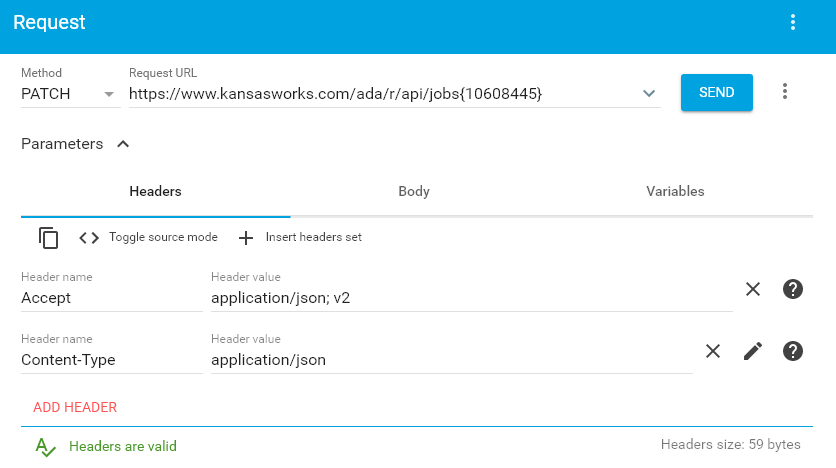The image size is (836, 468).
Task: Remove the Accept header row
Action: [x=753, y=289]
